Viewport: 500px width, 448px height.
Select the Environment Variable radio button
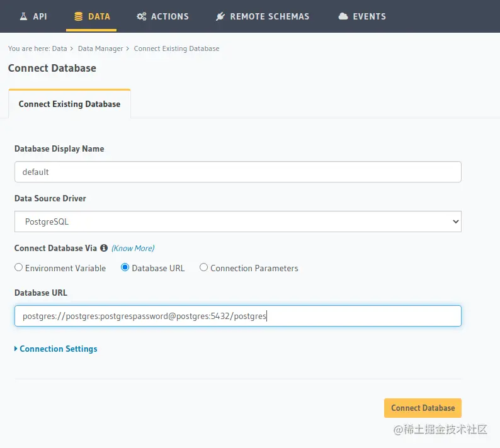tap(18, 267)
